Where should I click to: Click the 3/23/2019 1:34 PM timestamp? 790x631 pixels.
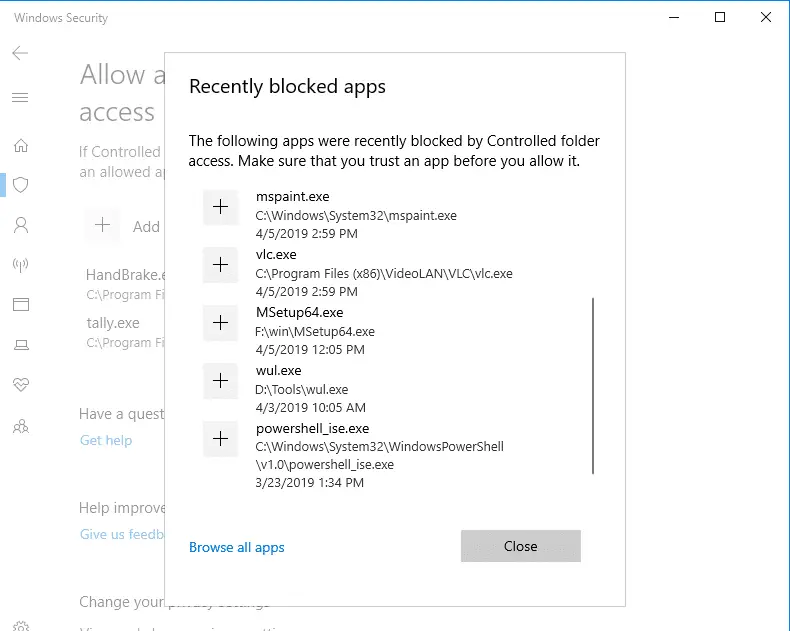pos(309,483)
